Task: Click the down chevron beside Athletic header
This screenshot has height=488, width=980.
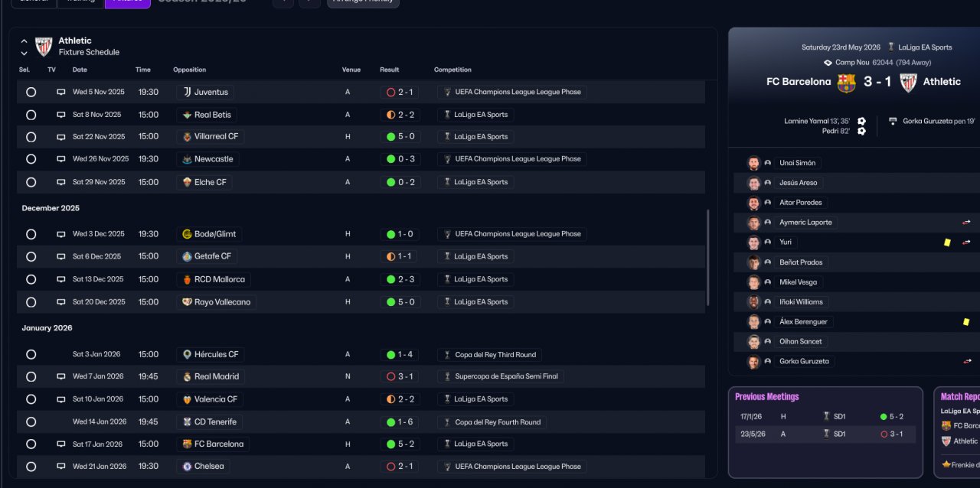Action: tap(24, 53)
